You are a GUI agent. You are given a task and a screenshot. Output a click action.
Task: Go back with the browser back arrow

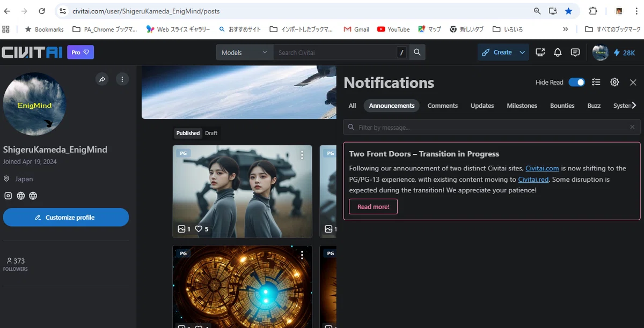pyautogui.click(x=7, y=11)
